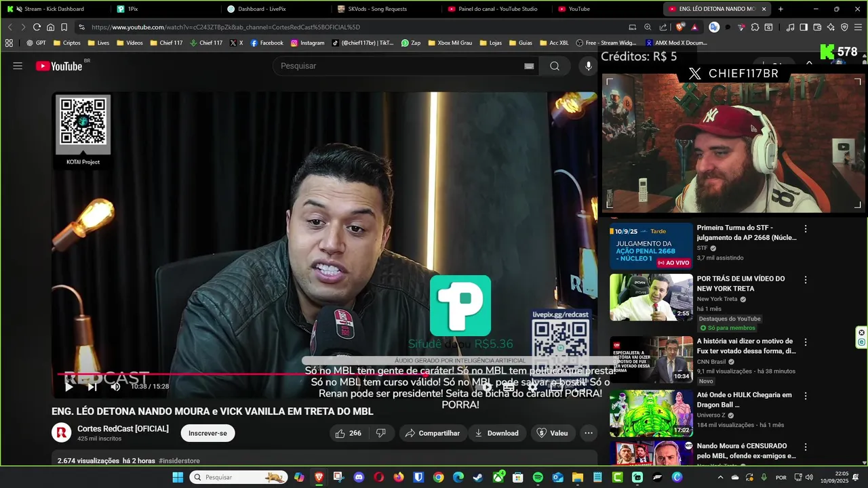This screenshot has width=868, height=488.
Task: Mute the video player volume
Action: click(115, 386)
